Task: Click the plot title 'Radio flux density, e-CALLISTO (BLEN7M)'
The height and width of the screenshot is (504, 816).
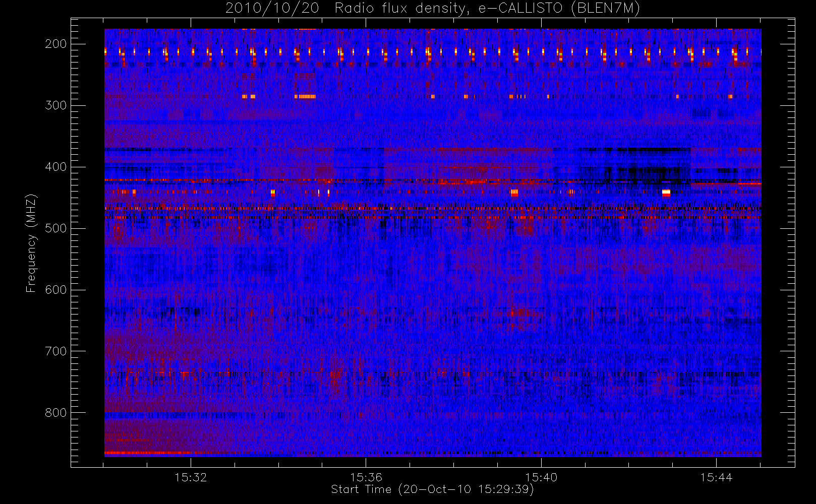Action: [x=487, y=9]
